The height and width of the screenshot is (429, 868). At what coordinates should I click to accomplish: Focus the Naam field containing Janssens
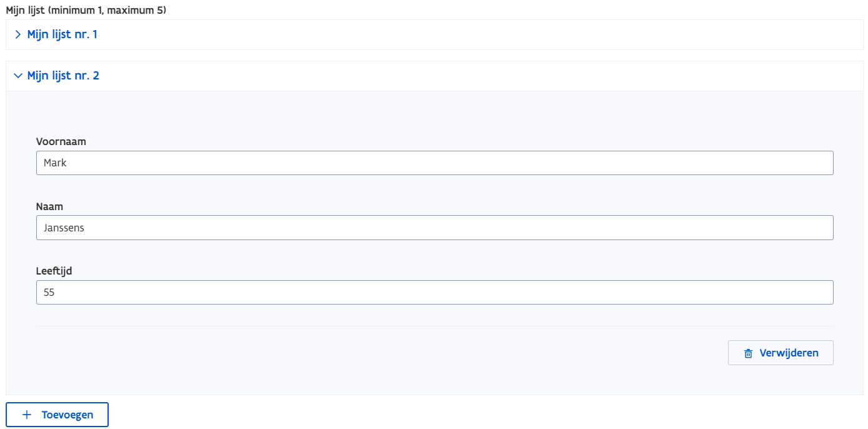(x=434, y=228)
